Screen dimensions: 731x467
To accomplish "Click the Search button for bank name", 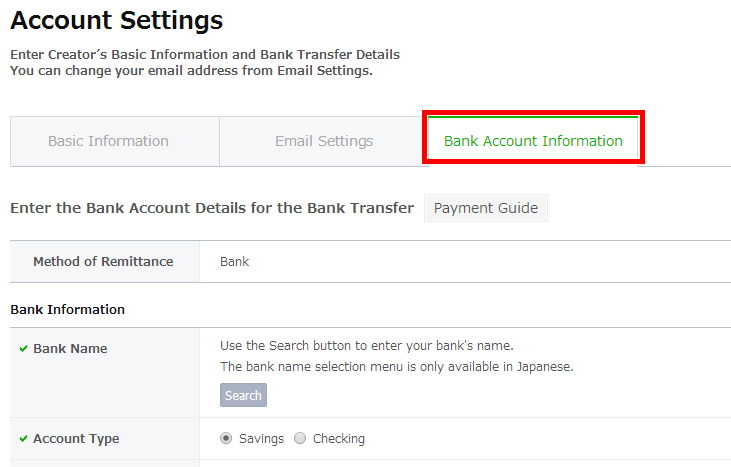I will (x=243, y=395).
